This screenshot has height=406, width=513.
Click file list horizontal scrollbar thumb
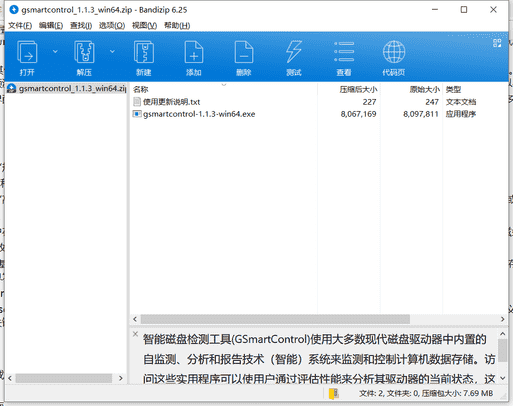[x=275, y=319]
